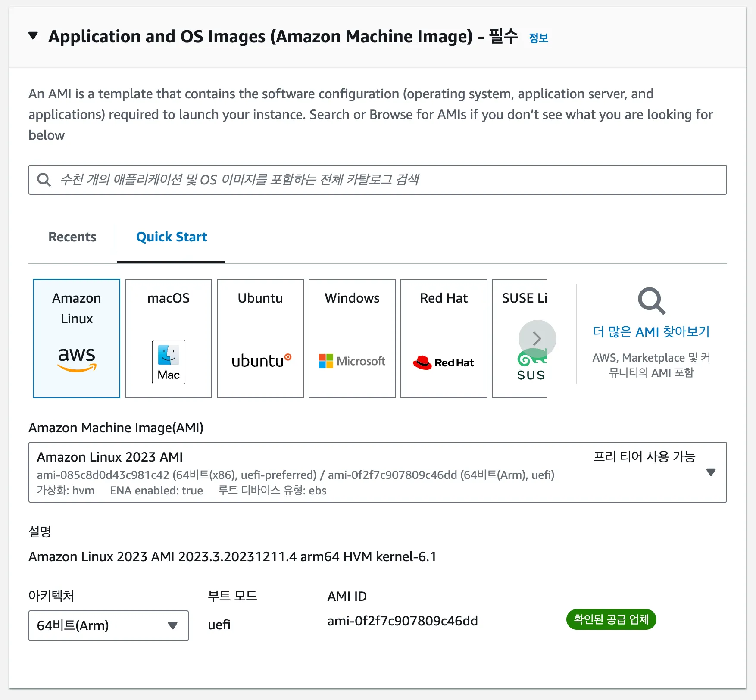Viewport: 756px width, 700px height.
Task: Click the AMI ID label
Action: (x=347, y=597)
